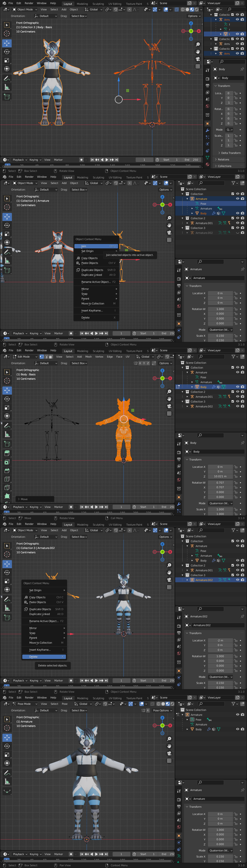Click Scale X 0.150 field in Pose Mode window
Image resolution: width=247 pixels, height=868 pixels.
[220, 857]
